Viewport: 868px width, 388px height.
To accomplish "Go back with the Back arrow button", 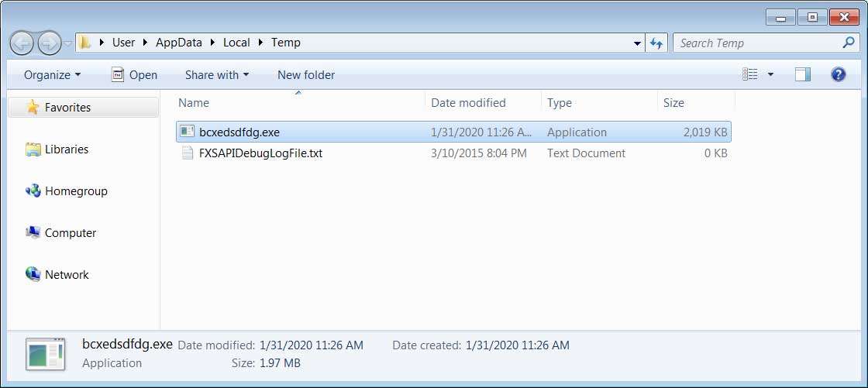I will [22, 43].
